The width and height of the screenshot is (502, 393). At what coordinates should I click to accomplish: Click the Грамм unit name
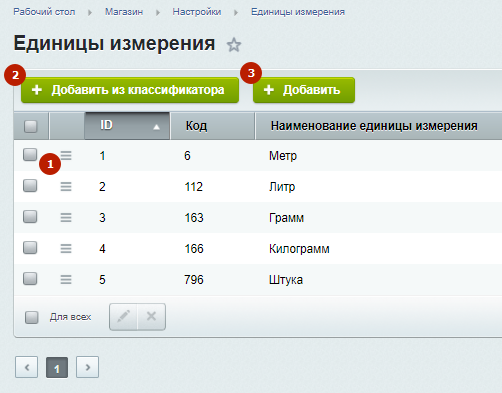click(x=286, y=218)
